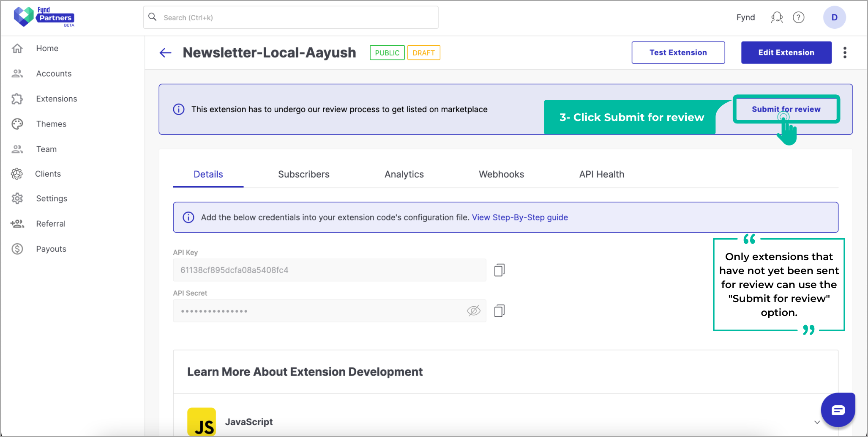868x437 pixels.
Task: Open Clients page in sidebar
Action: coord(48,174)
